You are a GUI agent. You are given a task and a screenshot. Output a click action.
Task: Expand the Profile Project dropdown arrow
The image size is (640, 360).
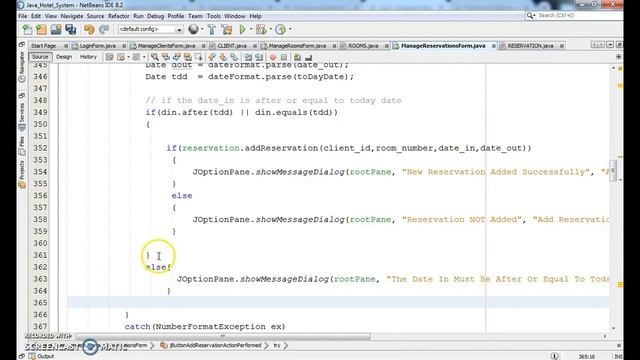[290, 29]
